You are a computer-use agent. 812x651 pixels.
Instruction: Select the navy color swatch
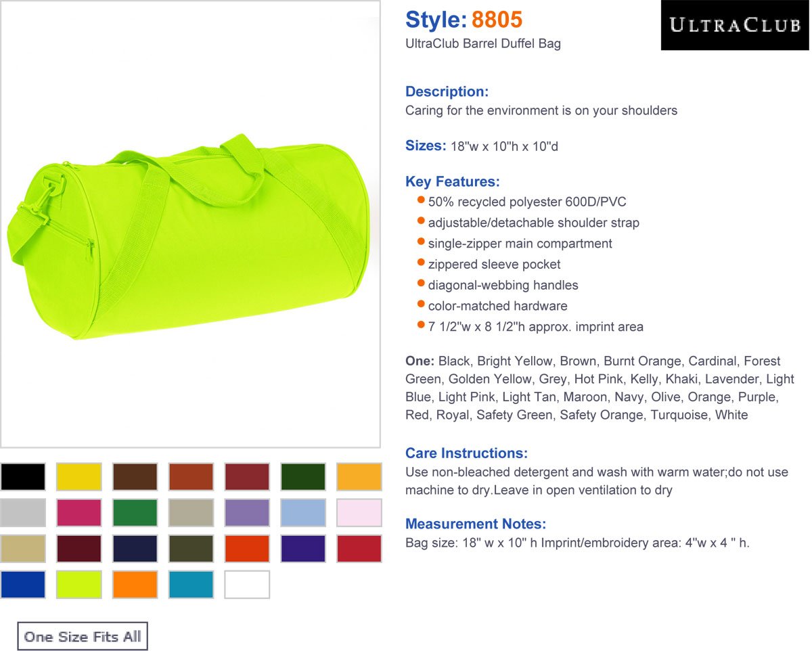point(135,548)
